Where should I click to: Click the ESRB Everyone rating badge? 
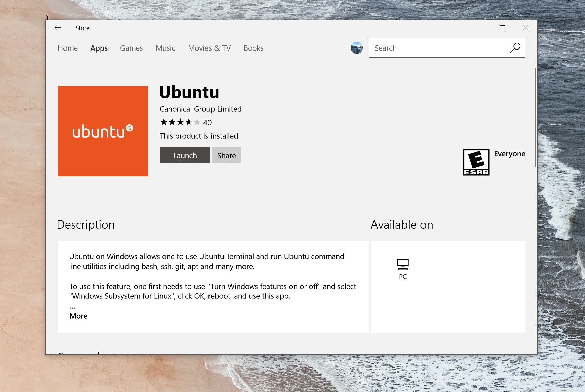[476, 162]
